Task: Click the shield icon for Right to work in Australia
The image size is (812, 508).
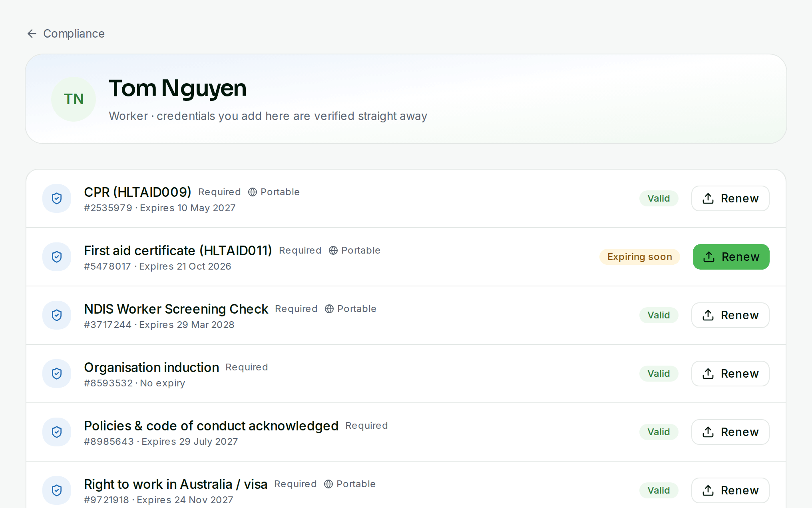Action: click(57, 490)
